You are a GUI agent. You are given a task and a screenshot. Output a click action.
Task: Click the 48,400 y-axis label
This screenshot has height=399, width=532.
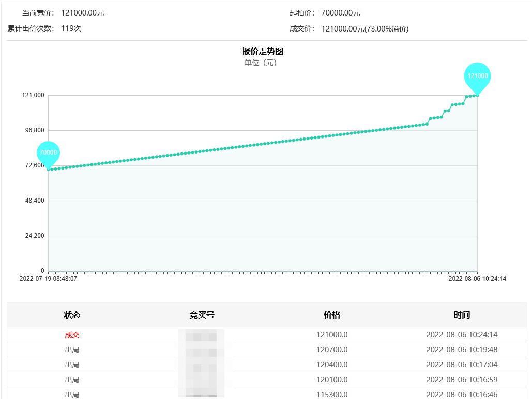pos(33,201)
